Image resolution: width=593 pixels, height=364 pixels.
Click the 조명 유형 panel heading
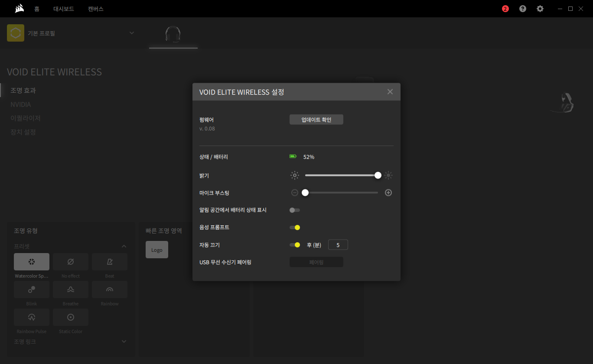(26, 231)
